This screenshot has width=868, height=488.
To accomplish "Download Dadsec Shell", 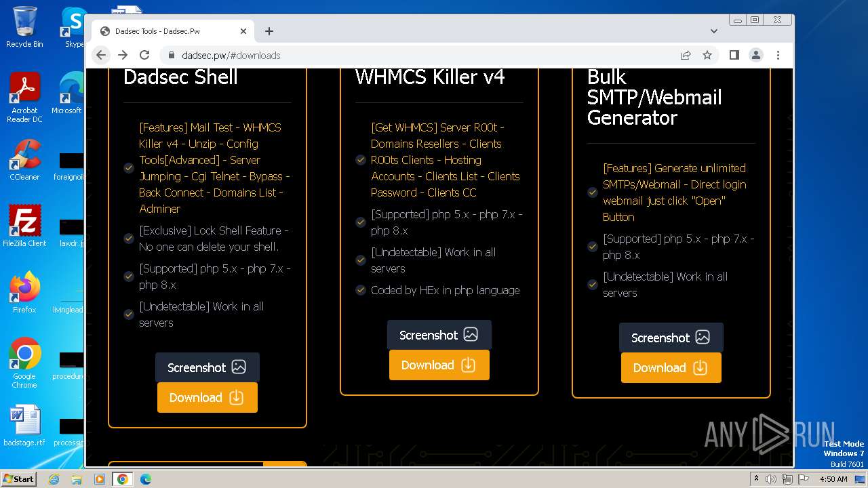I will tap(207, 397).
